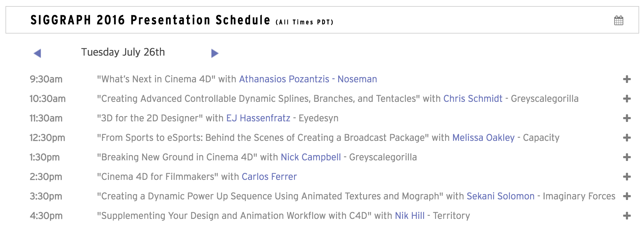Click the 12:30pm time label
Screen dimensions: 644x246
47,138
